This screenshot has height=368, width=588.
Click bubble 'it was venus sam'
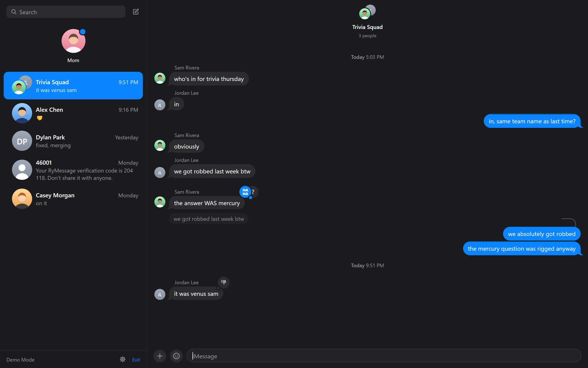(196, 293)
